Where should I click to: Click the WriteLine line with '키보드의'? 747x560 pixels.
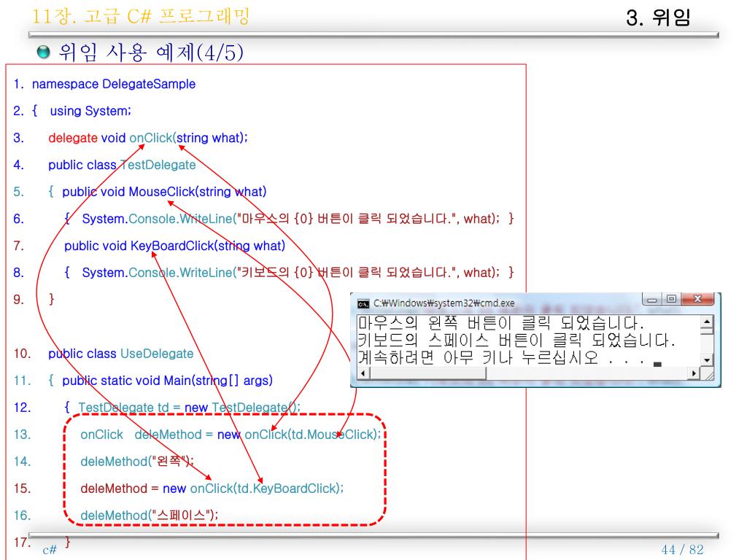289,273
